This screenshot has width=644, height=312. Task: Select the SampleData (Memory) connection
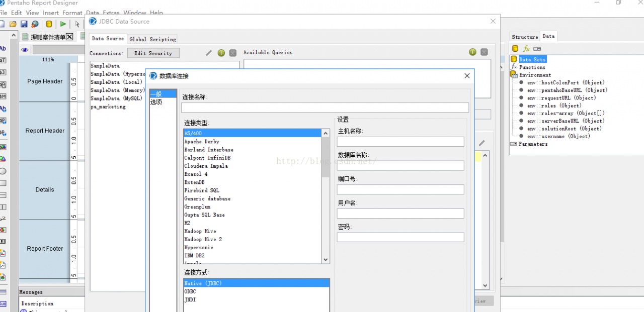(117, 90)
